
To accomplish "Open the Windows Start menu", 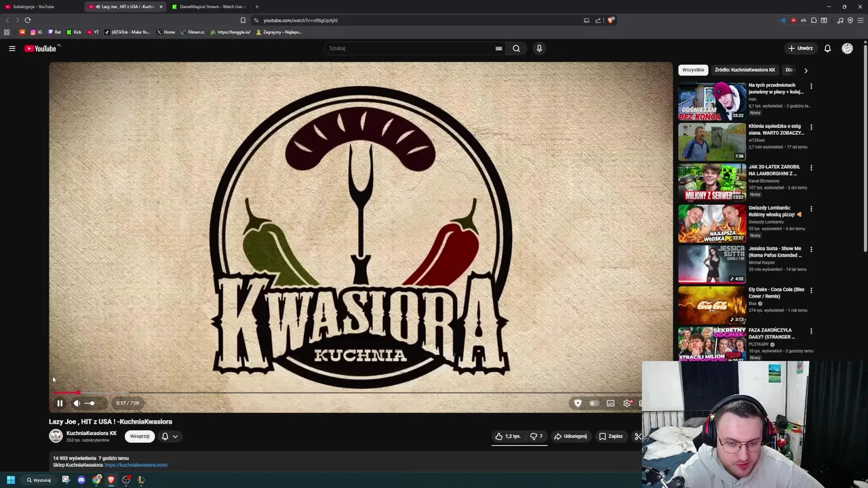I will tap(10, 480).
